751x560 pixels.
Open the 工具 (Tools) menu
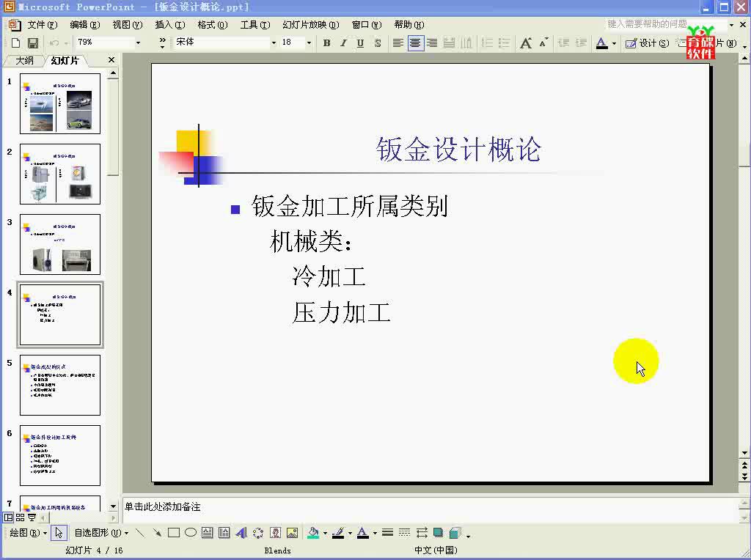coord(255,25)
